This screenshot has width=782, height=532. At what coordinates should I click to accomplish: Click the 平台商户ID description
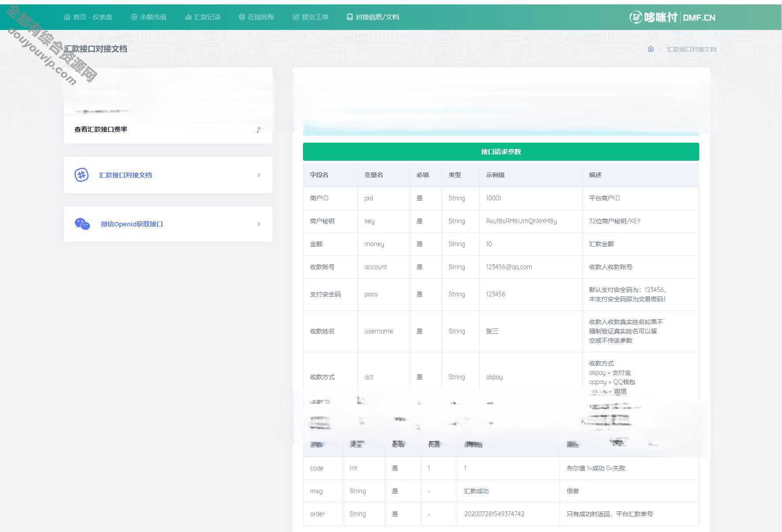[605, 198]
